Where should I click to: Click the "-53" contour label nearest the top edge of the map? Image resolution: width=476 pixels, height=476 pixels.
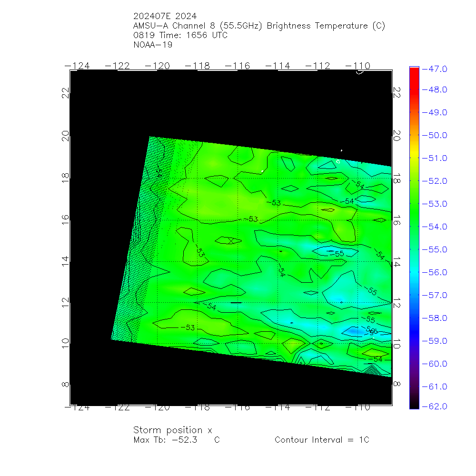274,203
